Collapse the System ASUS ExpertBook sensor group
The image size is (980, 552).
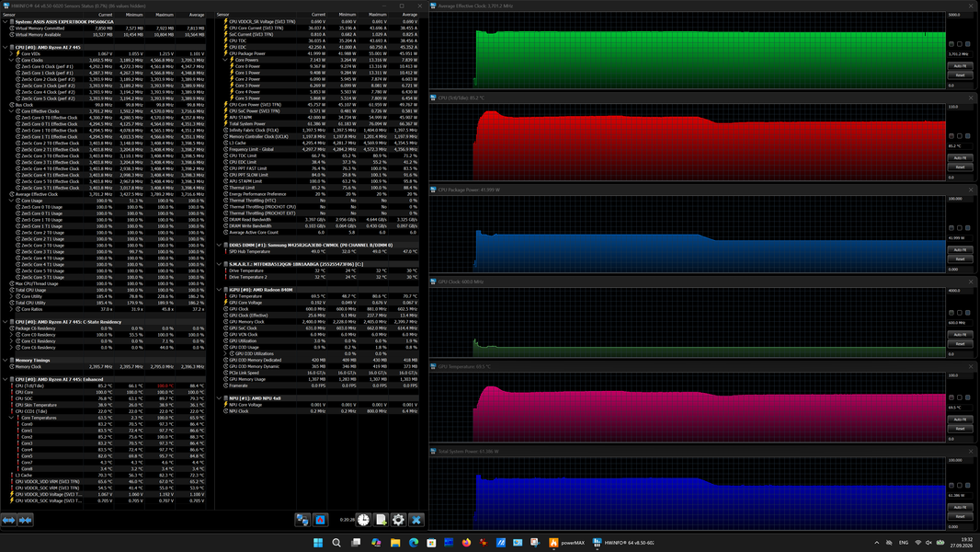click(5, 22)
